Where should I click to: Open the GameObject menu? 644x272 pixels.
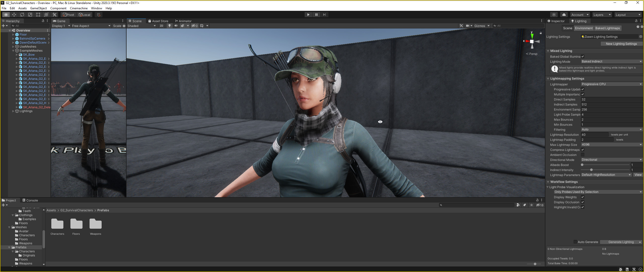point(38,8)
